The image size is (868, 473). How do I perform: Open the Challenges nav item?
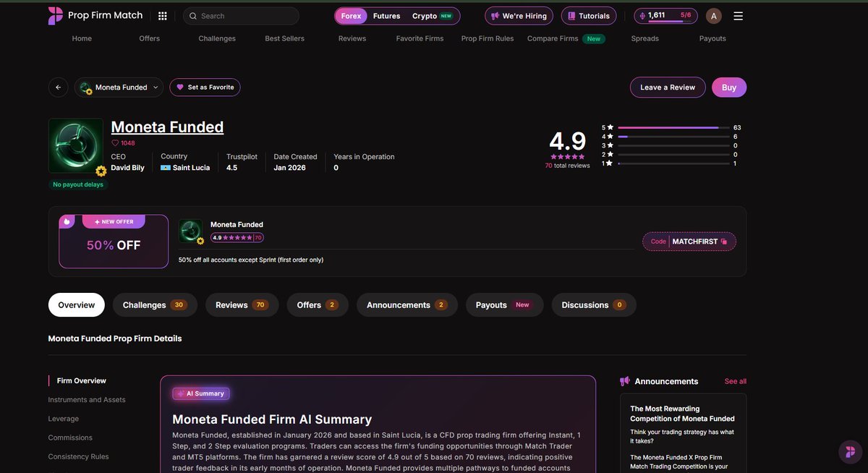pos(217,38)
